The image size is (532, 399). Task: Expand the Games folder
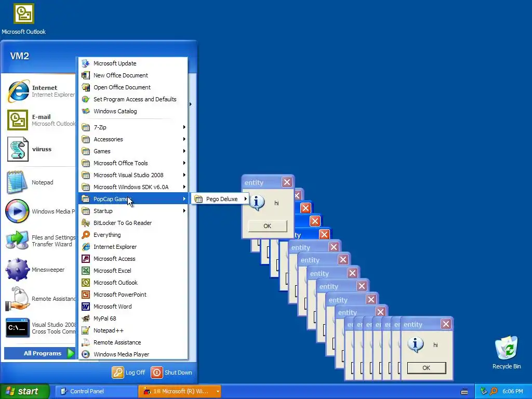point(133,151)
